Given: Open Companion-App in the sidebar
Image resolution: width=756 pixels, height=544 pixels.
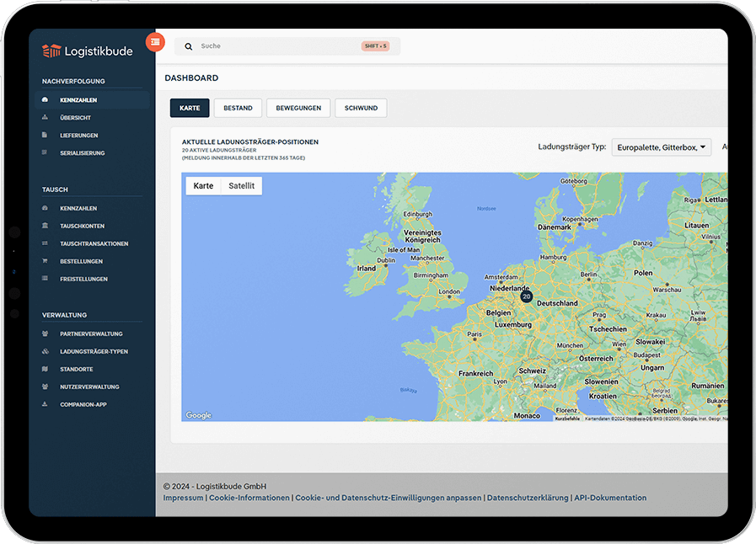Looking at the screenshot, I should (83, 405).
